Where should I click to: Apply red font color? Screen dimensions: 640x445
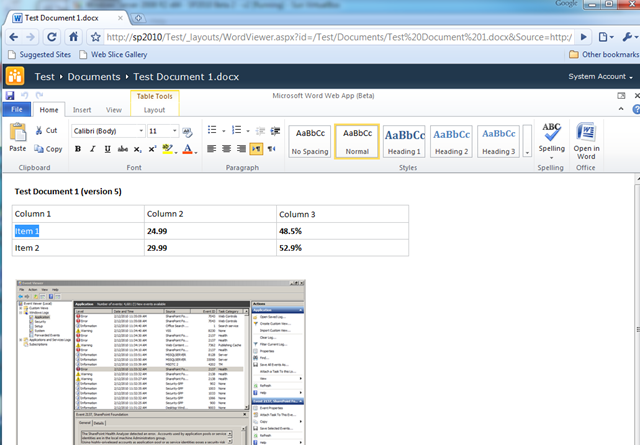187,149
